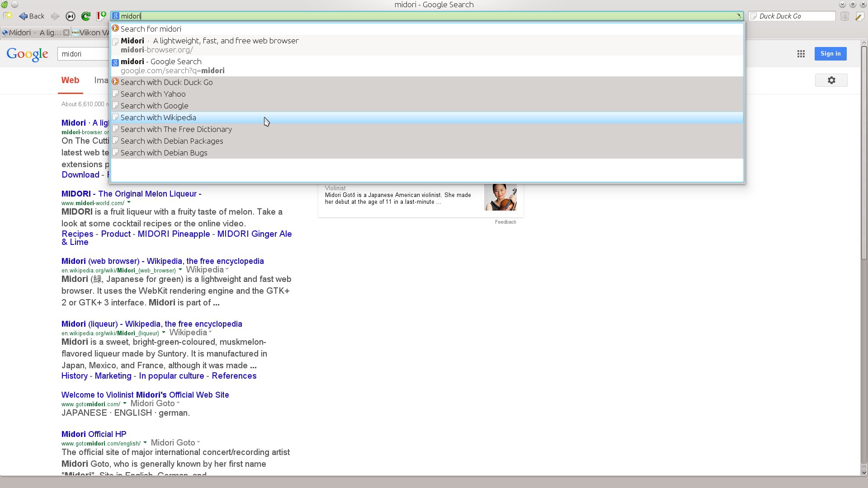Open 'MIDORI - The Original Melon Liqueur' result
This screenshot has height=488, width=868.
tap(131, 194)
